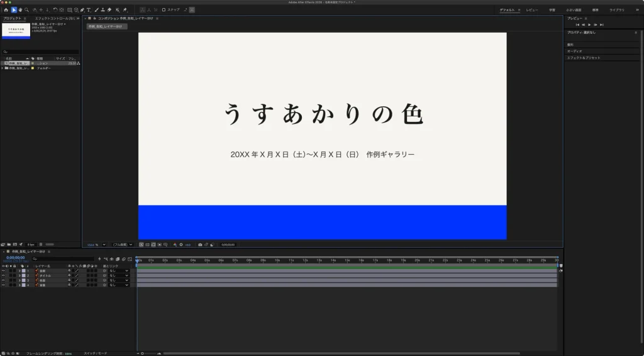The width and height of the screenshot is (644, 356).
Task: Click the region of interest icon in viewer footer
Action: click(159, 245)
